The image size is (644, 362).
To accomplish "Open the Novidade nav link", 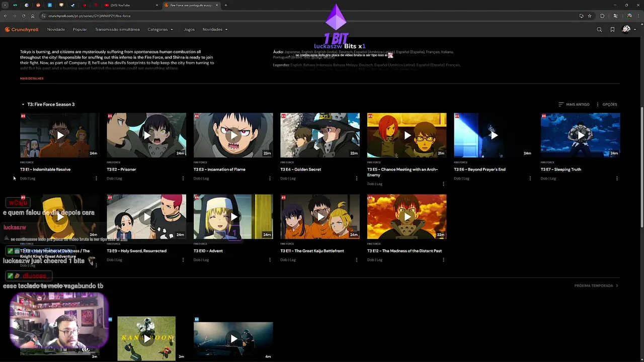I will [x=56, y=30].
